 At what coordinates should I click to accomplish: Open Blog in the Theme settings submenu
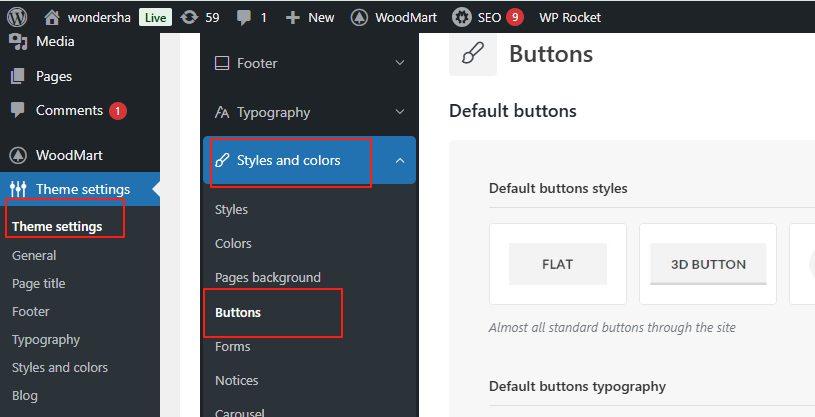point(25,395)
